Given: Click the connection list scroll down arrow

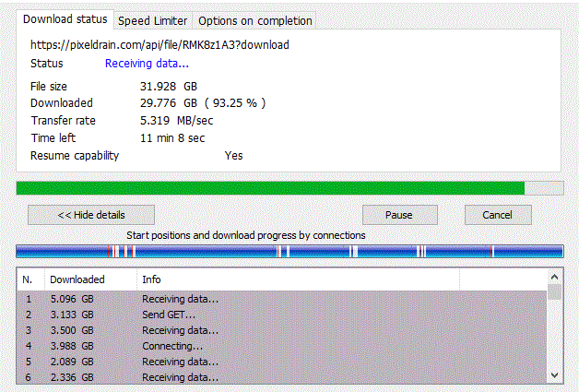Looking at the screenshot, I should click(554, 375).
